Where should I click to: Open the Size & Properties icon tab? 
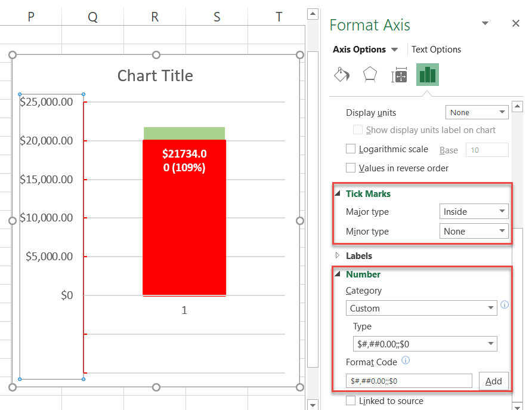pyautogui.click(x=399, y=76)
